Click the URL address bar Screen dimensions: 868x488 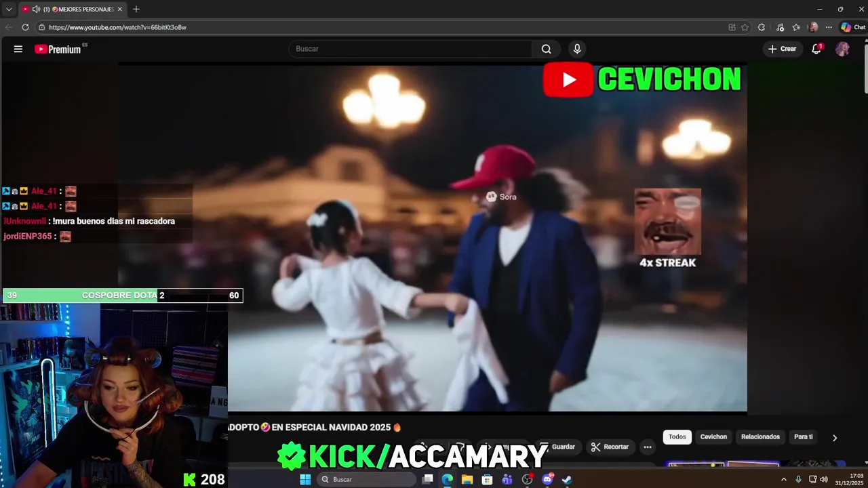tap(380, 27)
